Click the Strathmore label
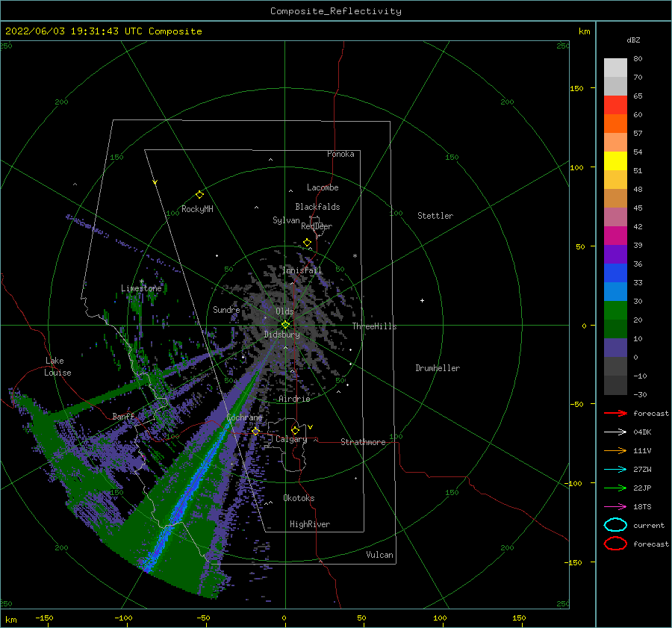The image size is (672, 628). 363,442
